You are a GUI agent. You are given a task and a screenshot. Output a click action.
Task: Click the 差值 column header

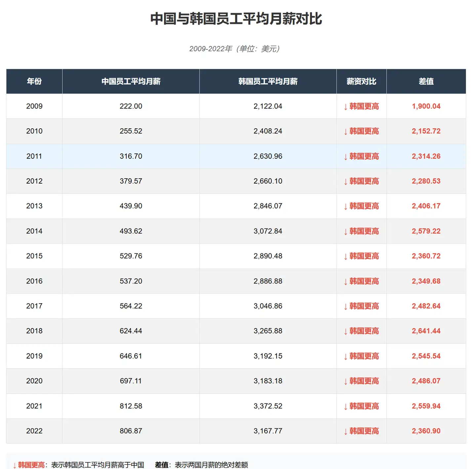pos(426,81)
